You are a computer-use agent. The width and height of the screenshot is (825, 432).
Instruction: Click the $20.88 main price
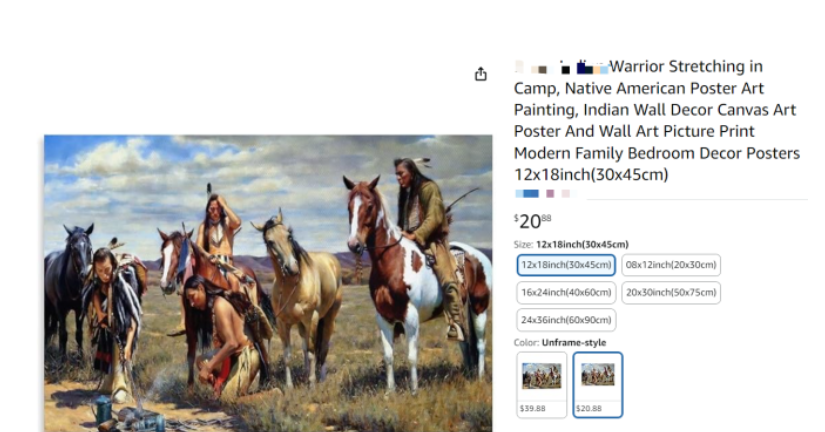pyautogui.click(x=532, y=221)
